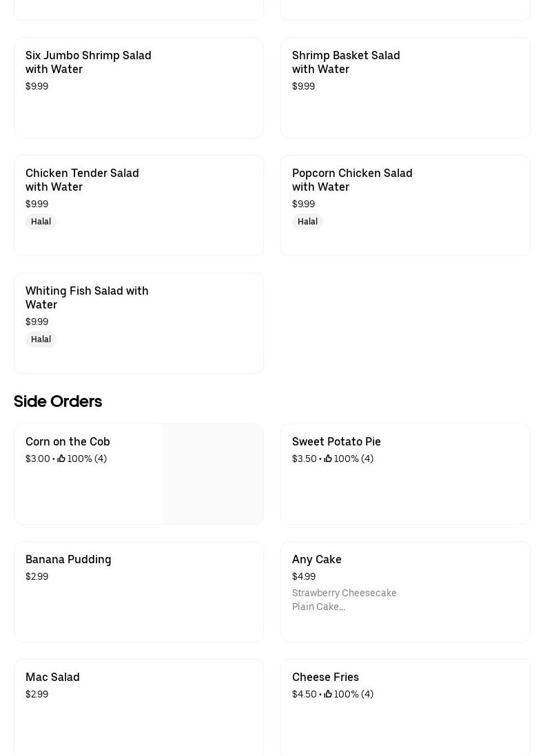The width and height of the screenshot is (554, 756).
Task: Click thumbs-up icon on Corn on the Cob
Action: (61, 459)
